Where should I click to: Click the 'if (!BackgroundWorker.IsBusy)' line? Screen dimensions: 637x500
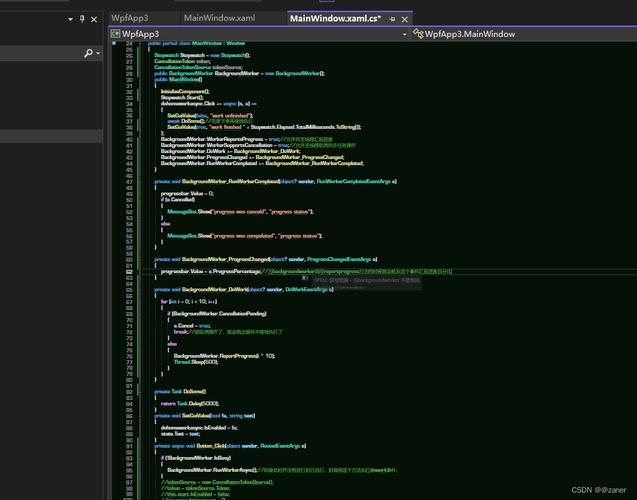point(196,458)
